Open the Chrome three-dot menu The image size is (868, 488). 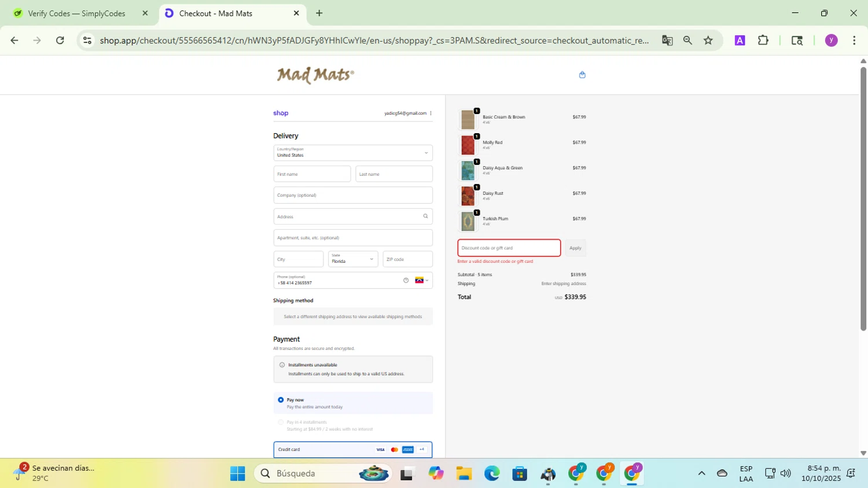[854, 41]
